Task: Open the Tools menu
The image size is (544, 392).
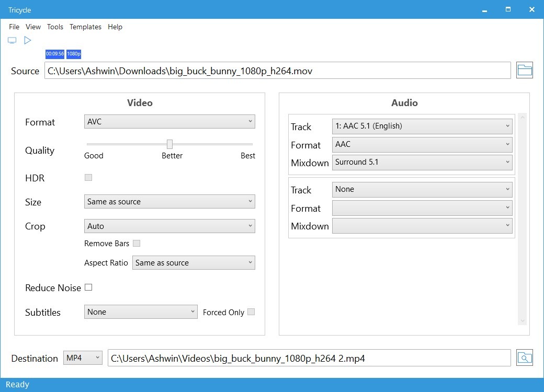Action: [55, 27]
